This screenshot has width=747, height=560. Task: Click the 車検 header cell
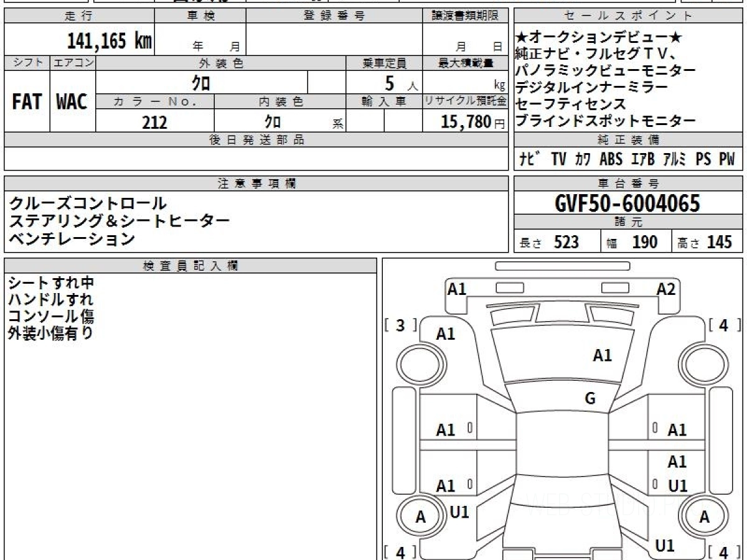pos(200,16)
